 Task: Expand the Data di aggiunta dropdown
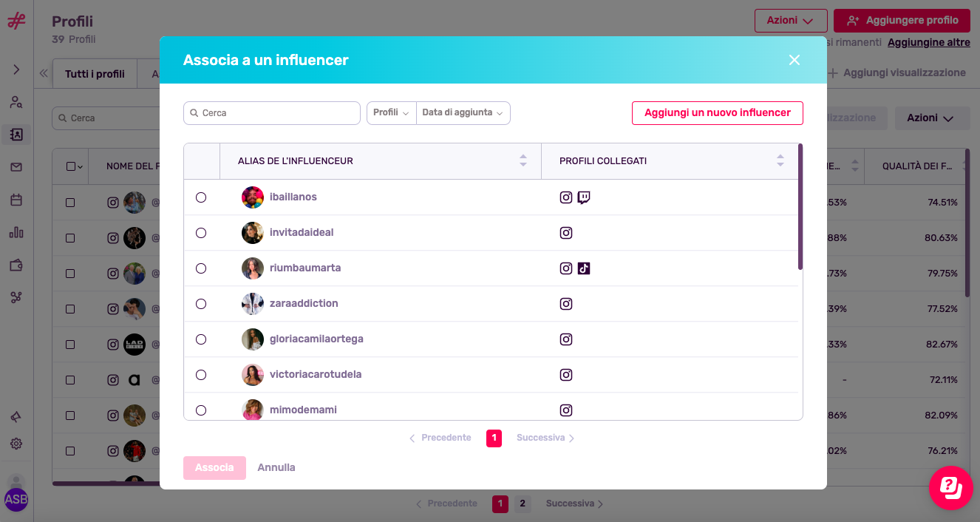463,113
